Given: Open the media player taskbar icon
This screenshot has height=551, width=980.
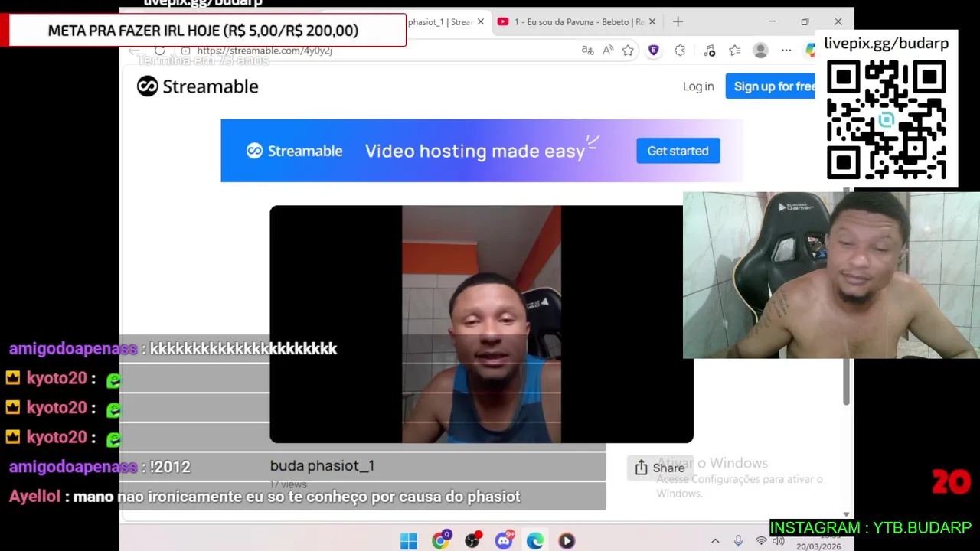Looking at the screenshot, I should pyautogui.click(x=567, y=541).
